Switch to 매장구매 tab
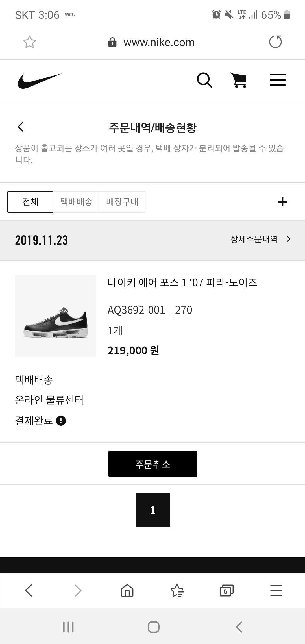The height and width of the screenshot is (644, 305). [122, 202]
